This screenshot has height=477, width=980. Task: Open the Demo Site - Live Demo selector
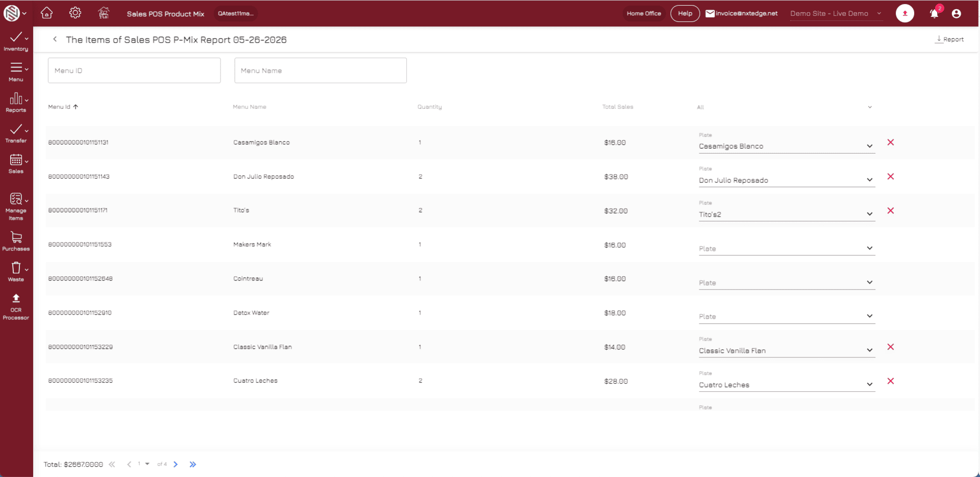[x=836, y=14]
